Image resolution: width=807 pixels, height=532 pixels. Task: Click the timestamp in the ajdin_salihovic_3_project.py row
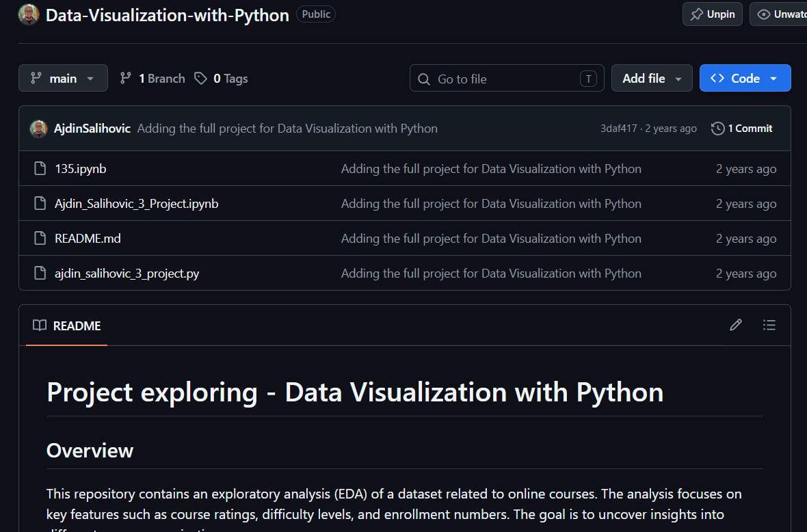pyautogui.click(x=745, y=274)
